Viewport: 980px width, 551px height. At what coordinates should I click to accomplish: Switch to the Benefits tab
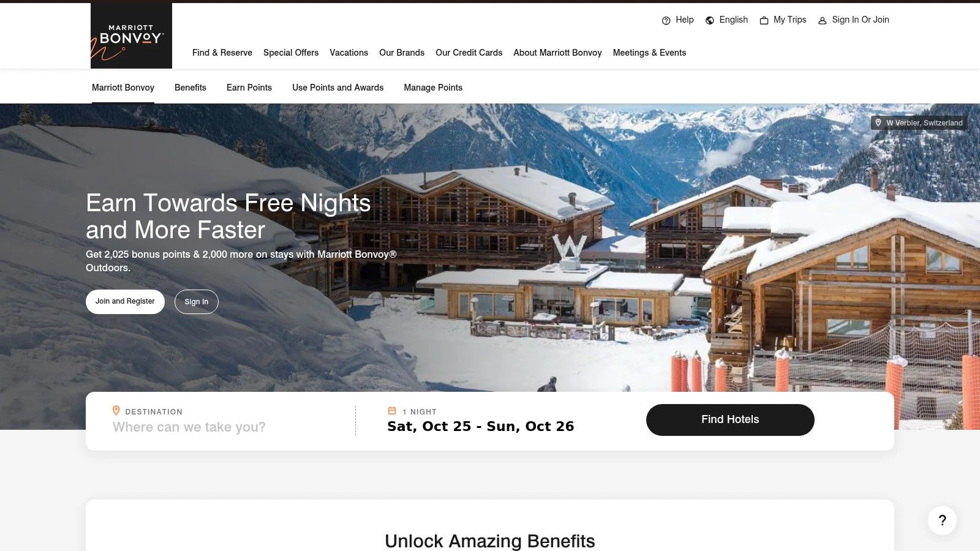(x=190, y=88)
